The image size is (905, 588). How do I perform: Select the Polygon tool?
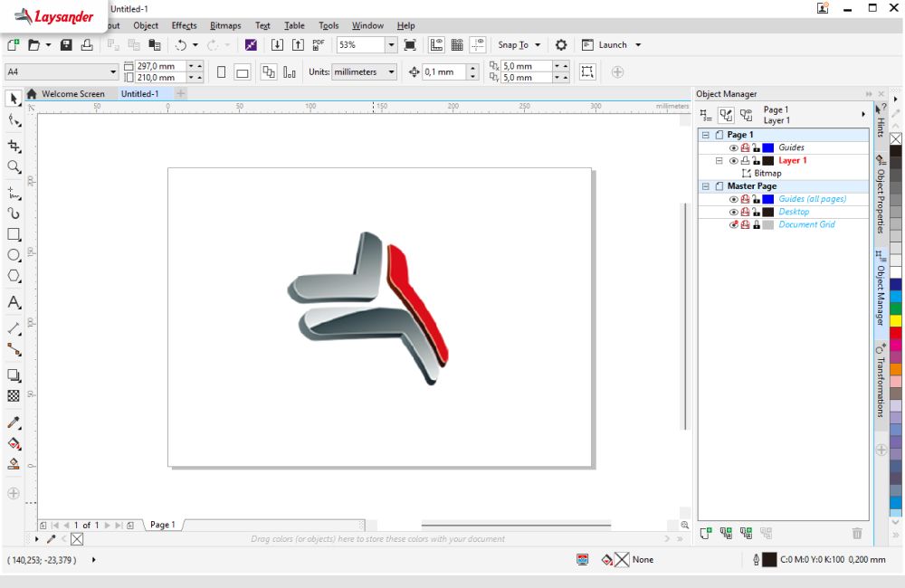(14, 277)
